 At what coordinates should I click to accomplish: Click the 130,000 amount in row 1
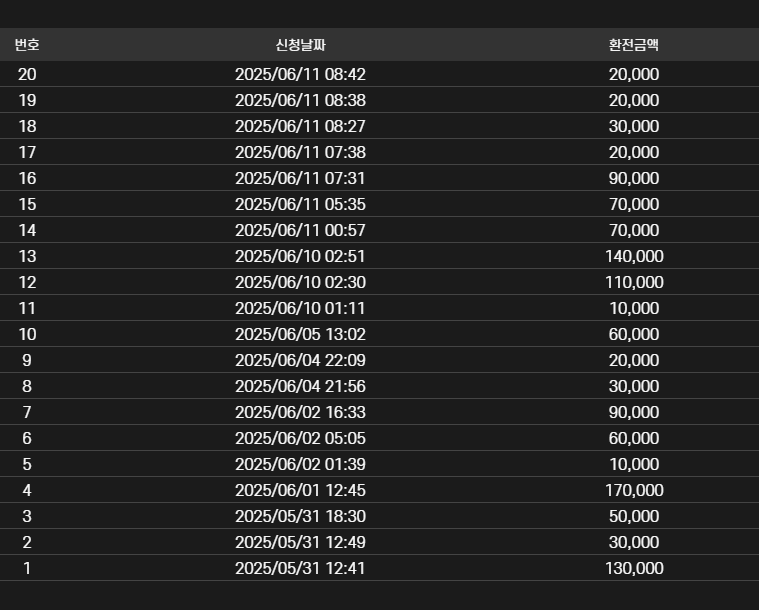[x=634, y=568]
